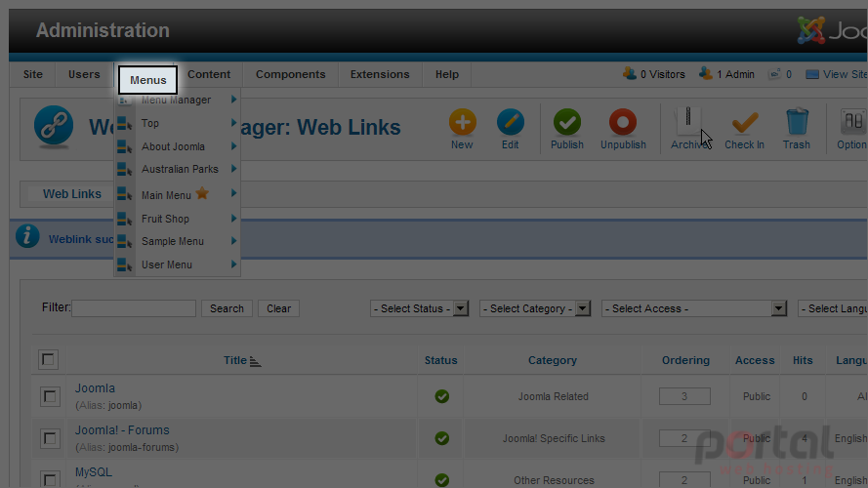Click the Check In toolbar icon

(745, 122)
